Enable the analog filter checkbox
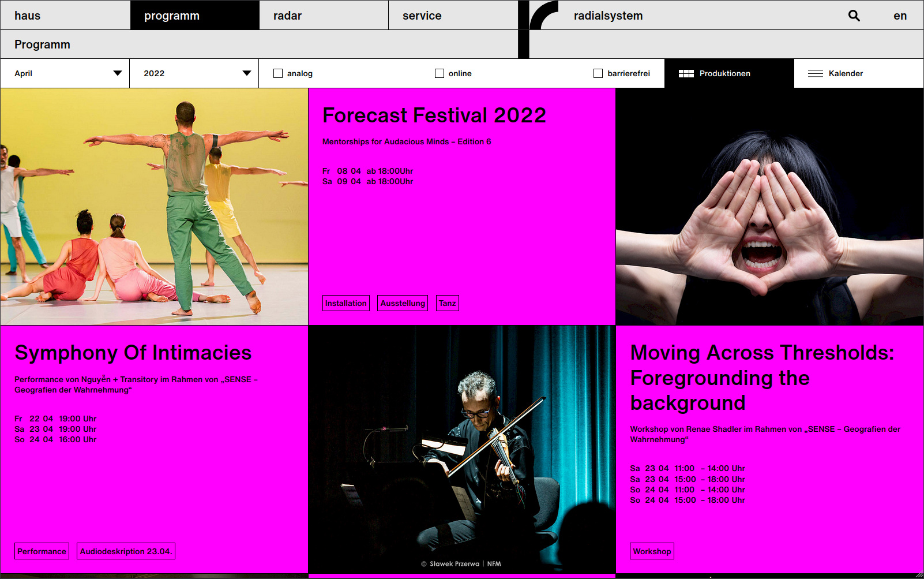The width and height of the screenshot is (924, 579). pos(278,73)
